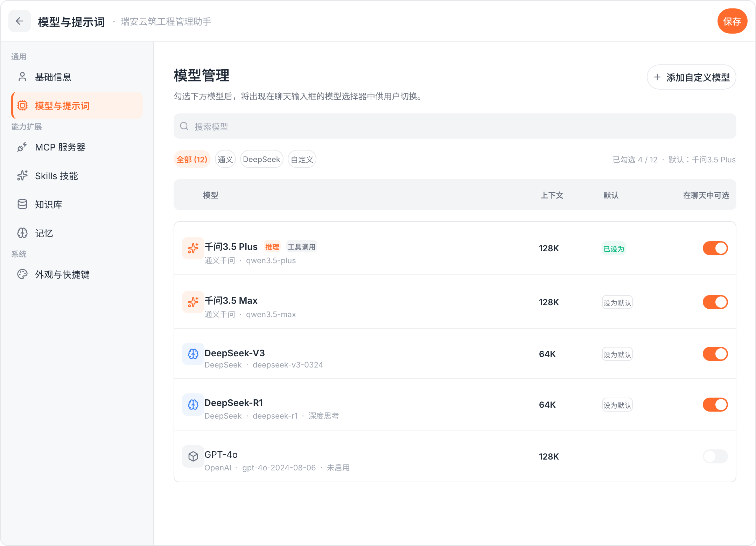Toggle DeepSeek-R1 chat availability switch
Viewport: 756px width, 546px height.
pos(715,405)
